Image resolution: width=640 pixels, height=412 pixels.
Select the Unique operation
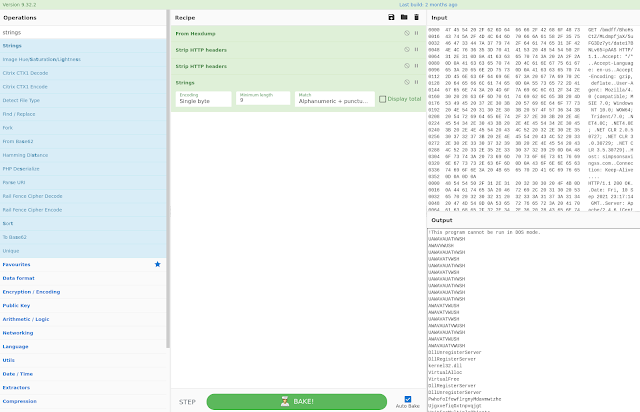click(83, 251)
